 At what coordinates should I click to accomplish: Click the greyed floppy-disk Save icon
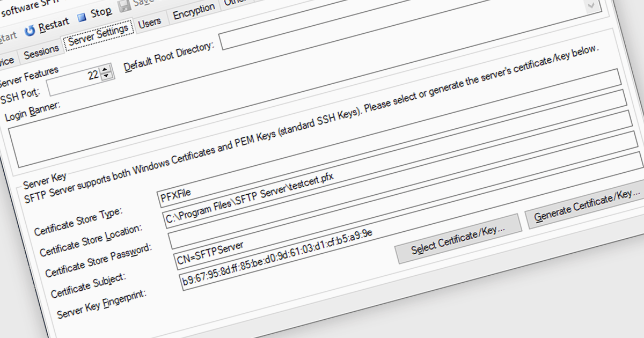click(x=123, y=5)
